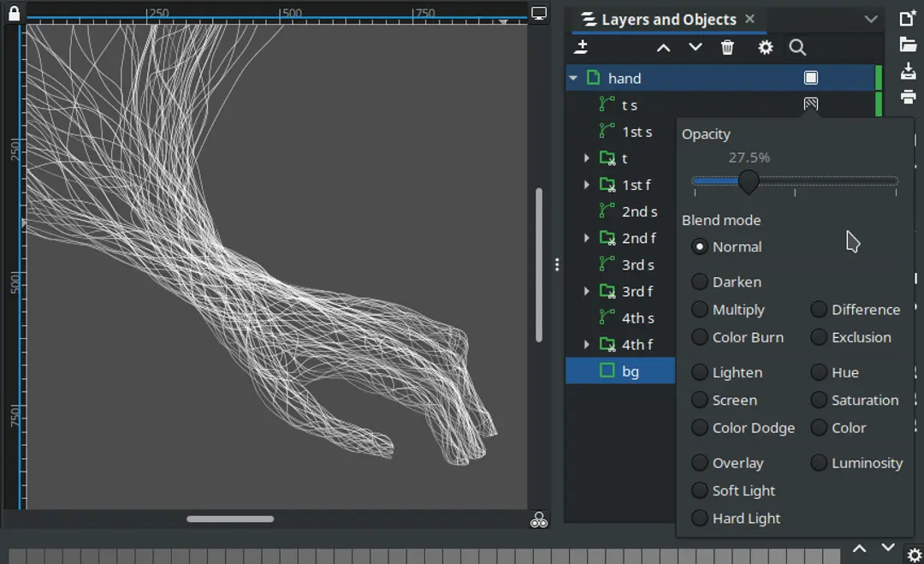Click the horizontal canvas scrollbar
924x564 pixels.
pyautogui.click(x=229, y=519)
